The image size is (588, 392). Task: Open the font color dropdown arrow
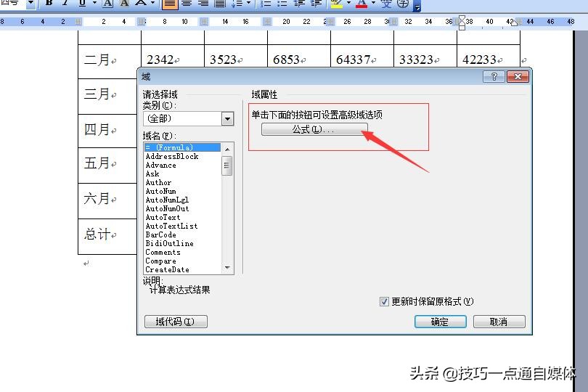pos(374,3)
